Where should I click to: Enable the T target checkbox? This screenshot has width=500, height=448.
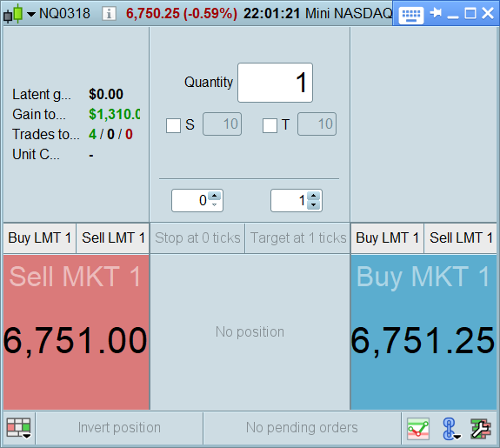(x=270, y=125)
